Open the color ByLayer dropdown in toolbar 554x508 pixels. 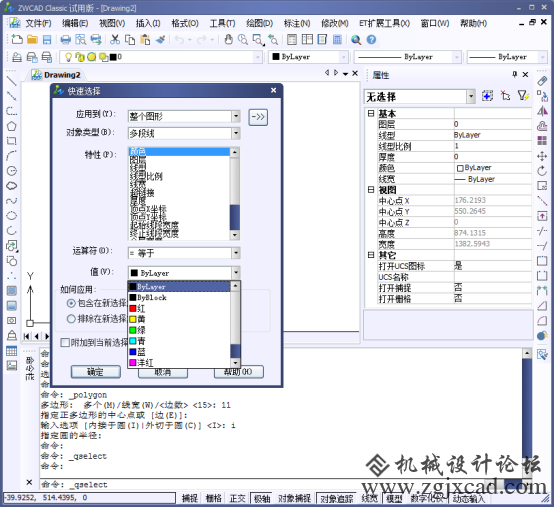point(343,57)
